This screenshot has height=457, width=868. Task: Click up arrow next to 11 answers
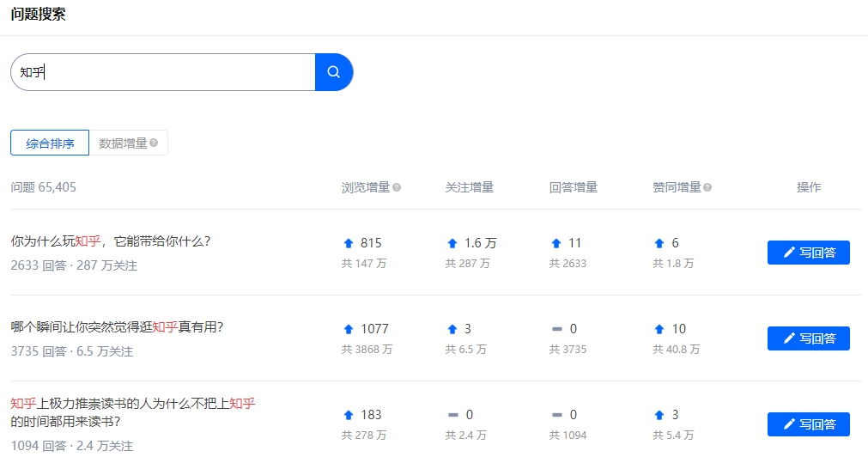pos(556,243)
